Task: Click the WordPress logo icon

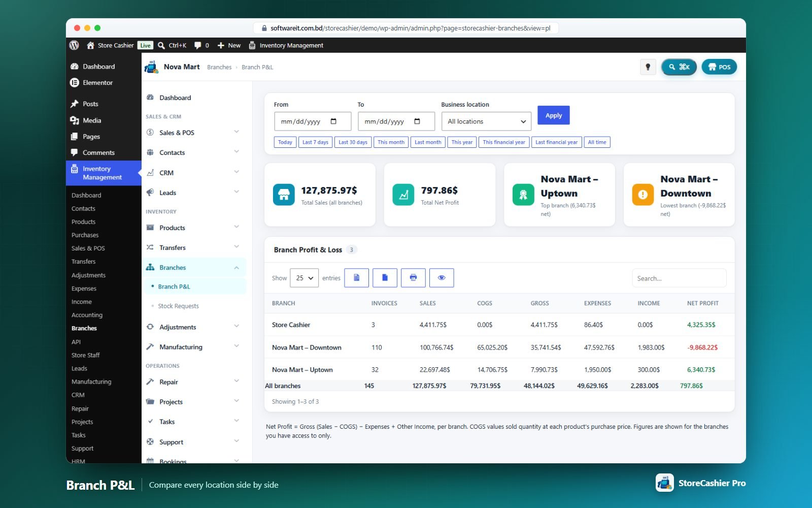Action: click(74, 45)
